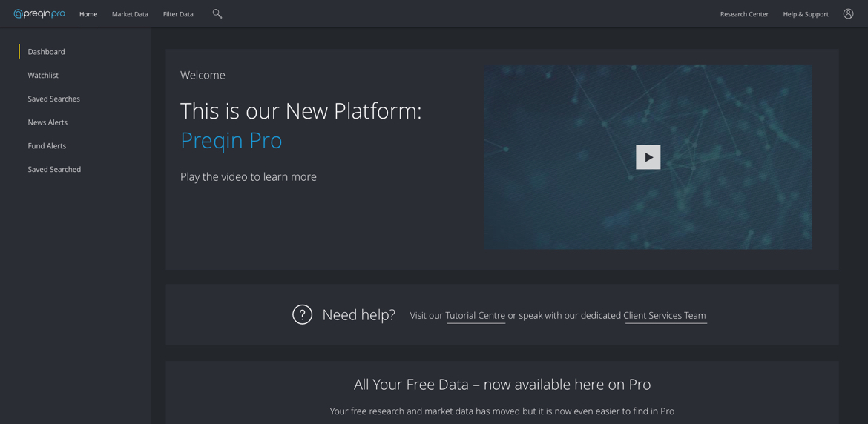Viewport: 868px width, 424px height.
Task: Click the Preqin Pro logo
Action: 39,13
